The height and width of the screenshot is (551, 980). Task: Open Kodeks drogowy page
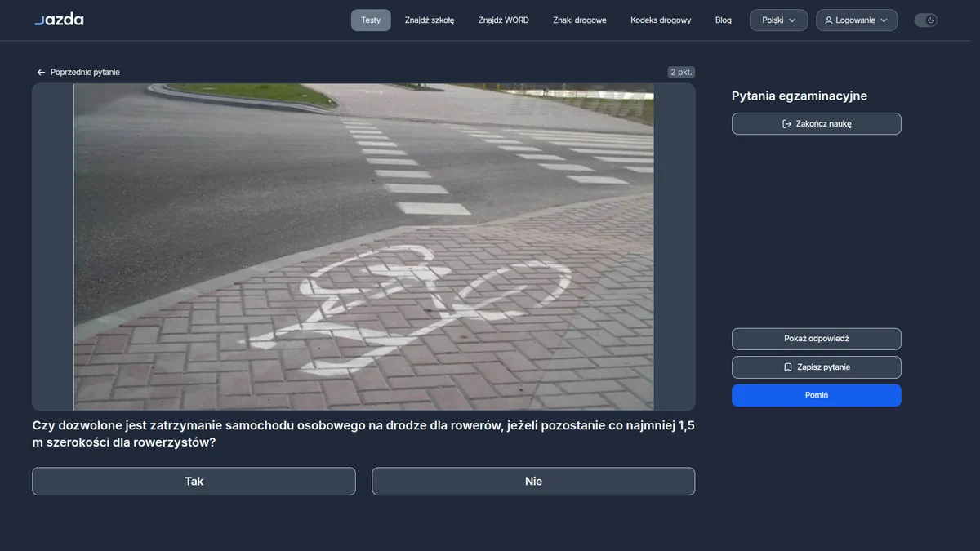661,20
